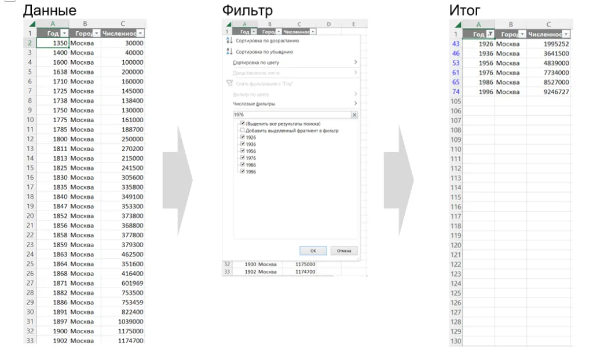Viewport: 593px width, 364px height.
Task: Toggle the 1976 checkbox
Action: click(243, 157)
